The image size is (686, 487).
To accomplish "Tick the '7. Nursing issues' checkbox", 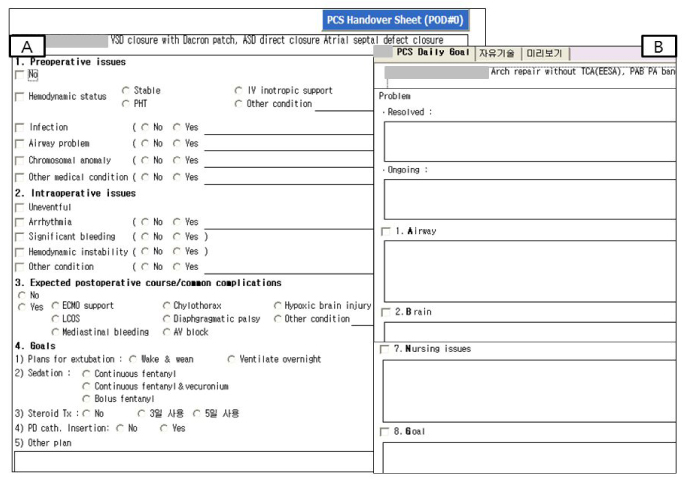I will (x=384, y=349).
